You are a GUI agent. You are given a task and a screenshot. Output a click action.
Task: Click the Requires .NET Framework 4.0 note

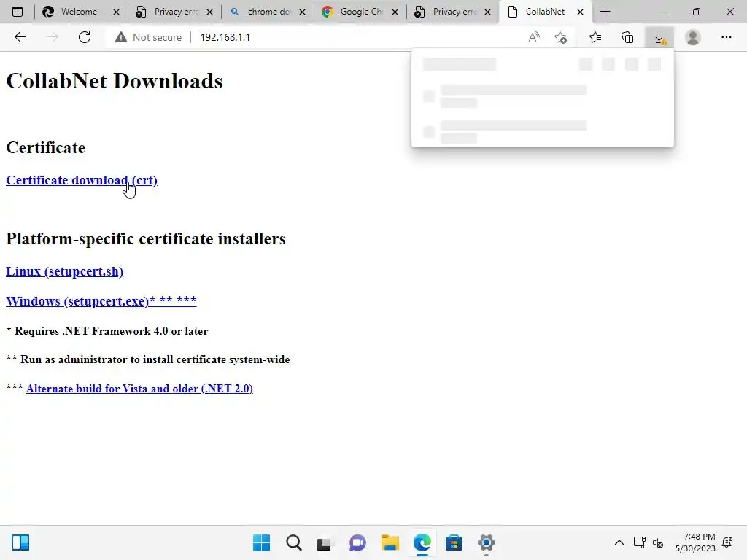click(x=107, y=331)
